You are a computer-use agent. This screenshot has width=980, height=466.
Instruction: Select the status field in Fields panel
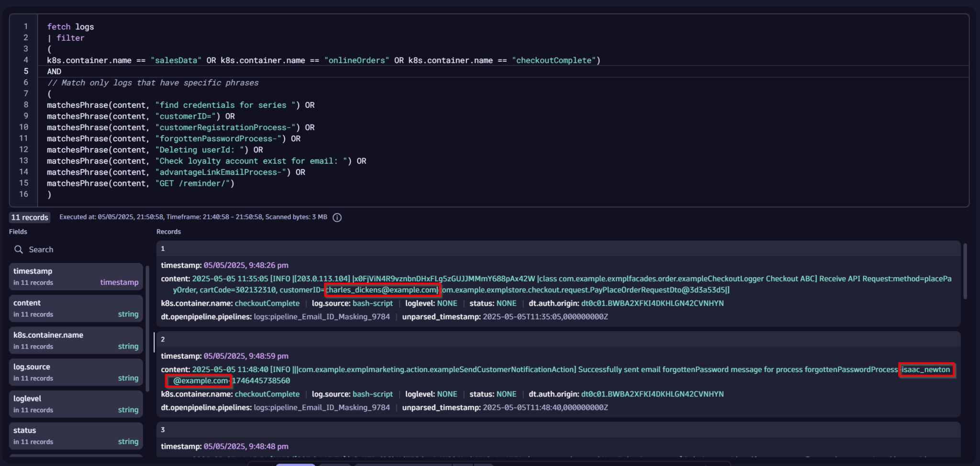coord(75,435)
